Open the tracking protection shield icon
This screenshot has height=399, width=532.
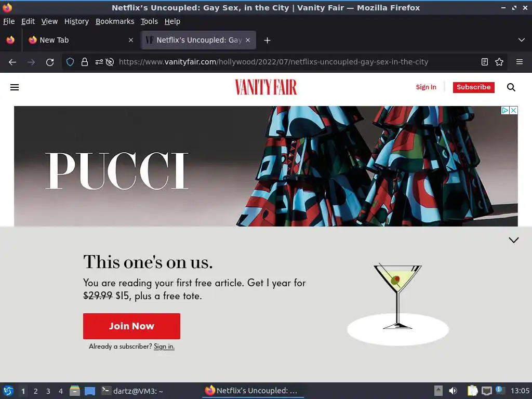(70, 62)
